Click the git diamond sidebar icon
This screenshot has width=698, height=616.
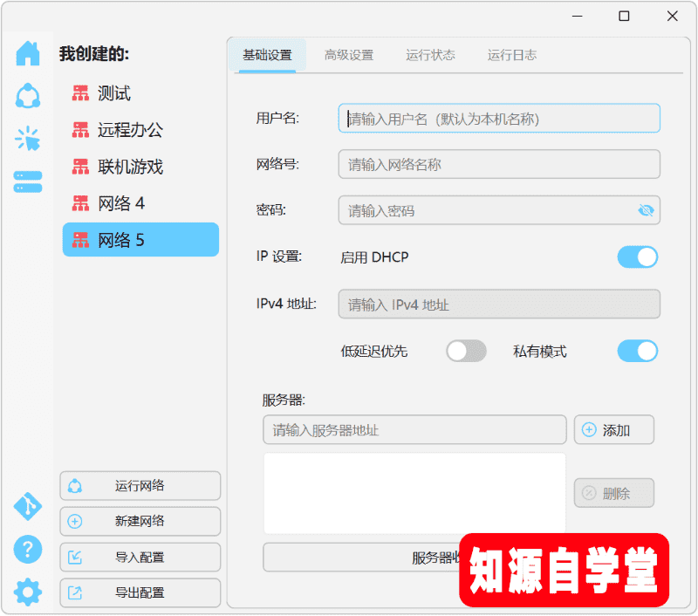[28, 506]
